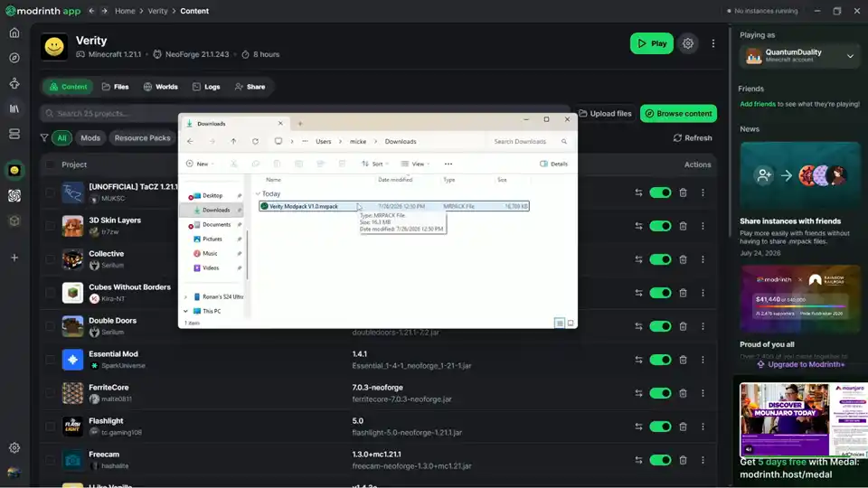
Task: Switch version of Essential Mod
Action: [x=638, y=360]
